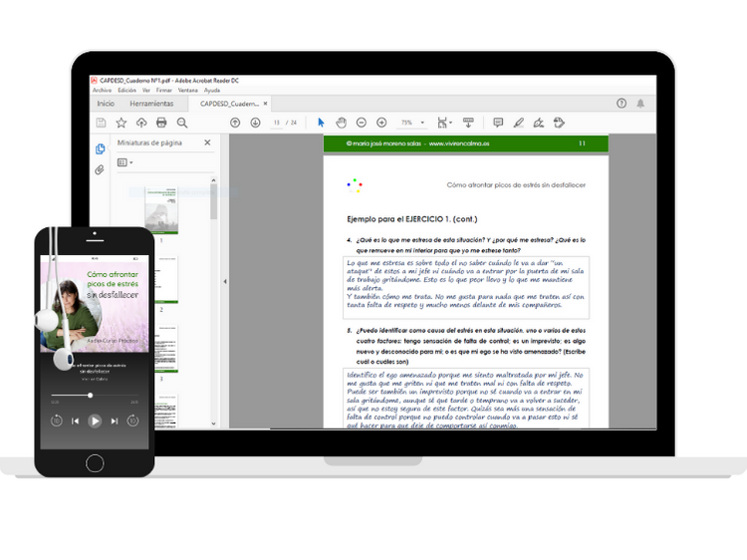Go to previous page with up arrow

(235, 123)
